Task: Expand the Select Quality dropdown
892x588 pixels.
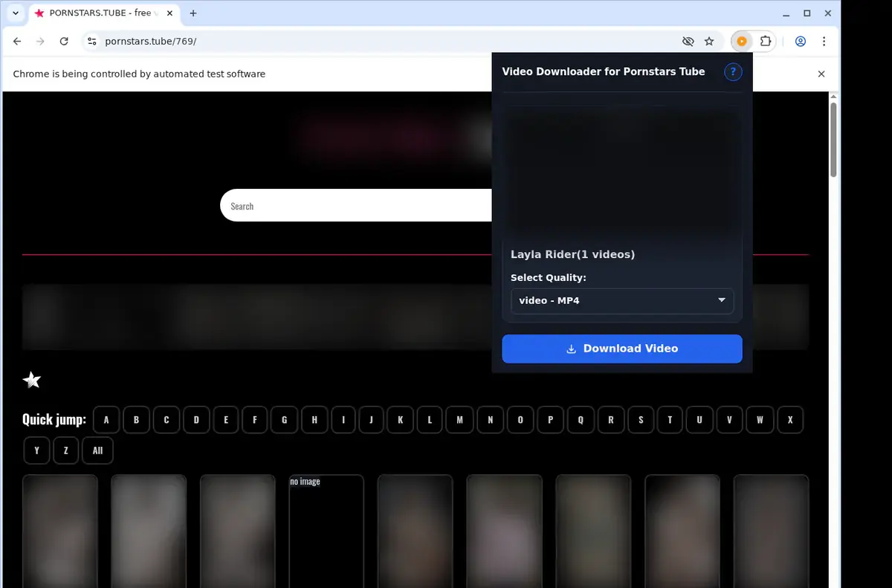Action: (622, 300)
